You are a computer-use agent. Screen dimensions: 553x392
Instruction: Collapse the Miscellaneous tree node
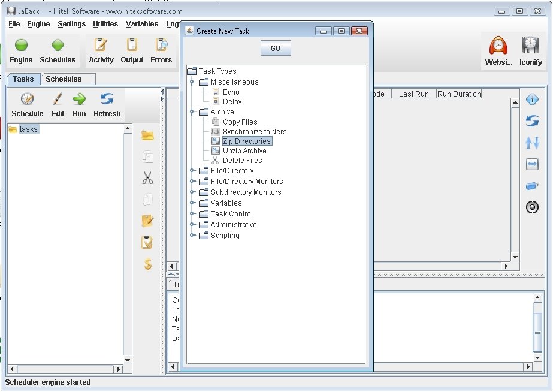pyautogui.click(x=192, y=82)
